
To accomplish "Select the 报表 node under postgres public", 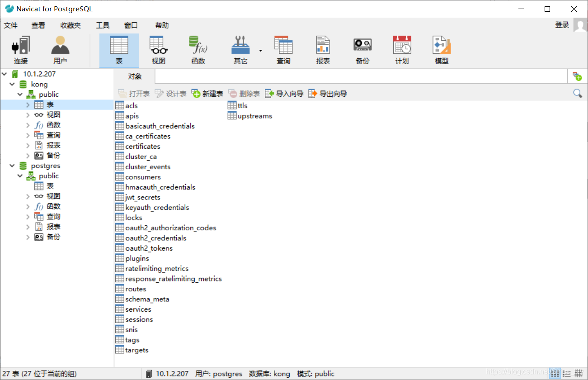I will tap(53, 227).
